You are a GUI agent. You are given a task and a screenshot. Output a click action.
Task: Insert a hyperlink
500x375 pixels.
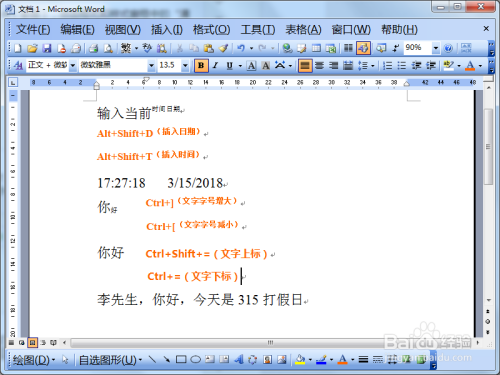click(287, 48)
